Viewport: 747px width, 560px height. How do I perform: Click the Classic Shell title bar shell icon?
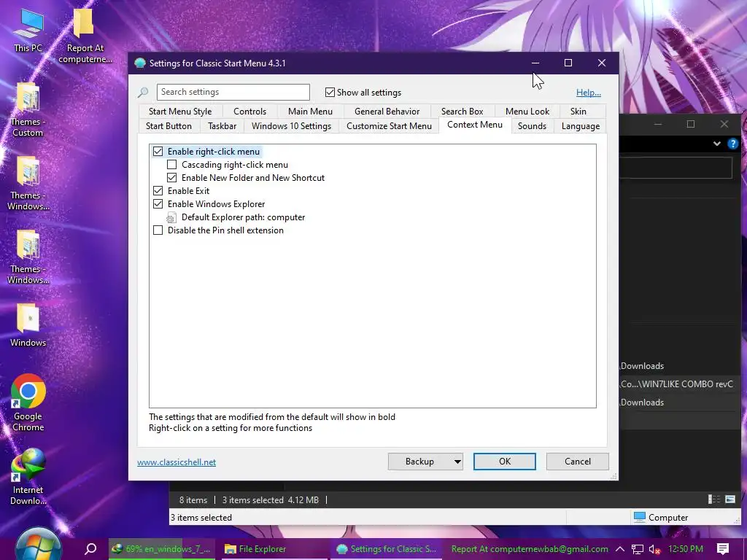click(x=140, y=63)
